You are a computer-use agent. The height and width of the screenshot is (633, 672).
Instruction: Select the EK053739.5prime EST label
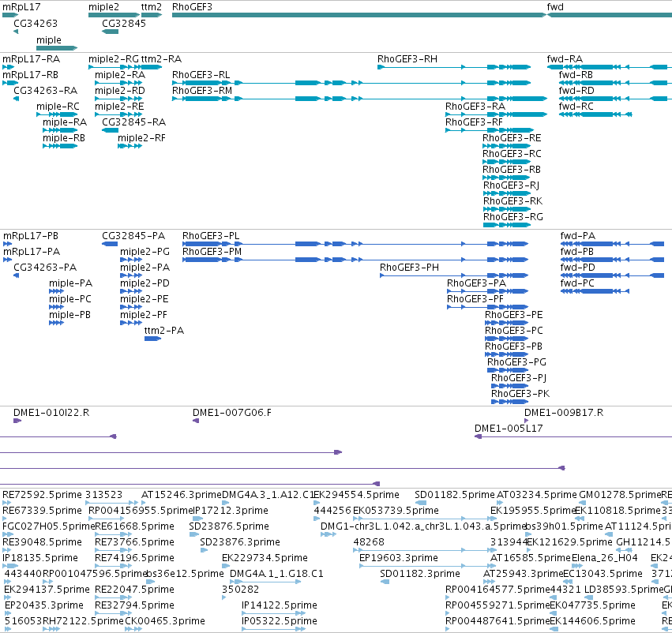396,511
